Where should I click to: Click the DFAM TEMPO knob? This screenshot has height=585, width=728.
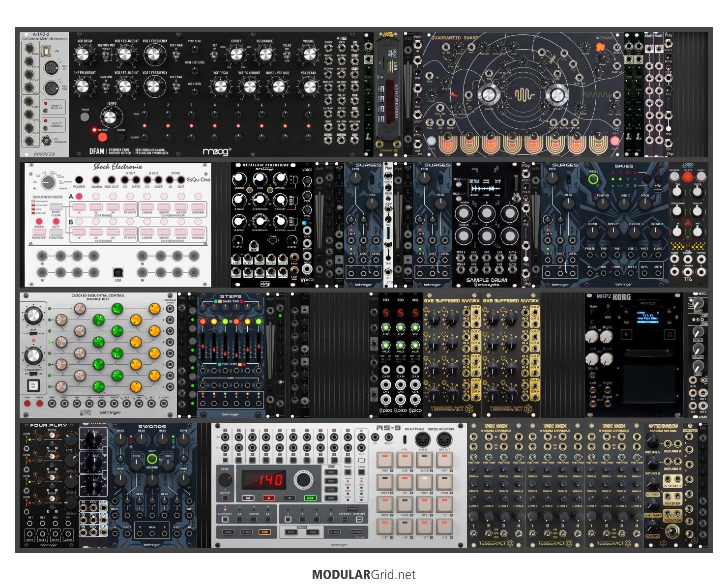pos(110,117)
